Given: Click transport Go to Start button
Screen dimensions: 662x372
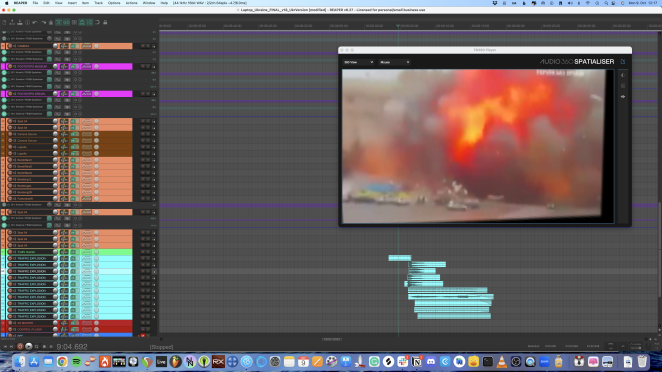Looking at the screenshot, I should coord(5,347).
